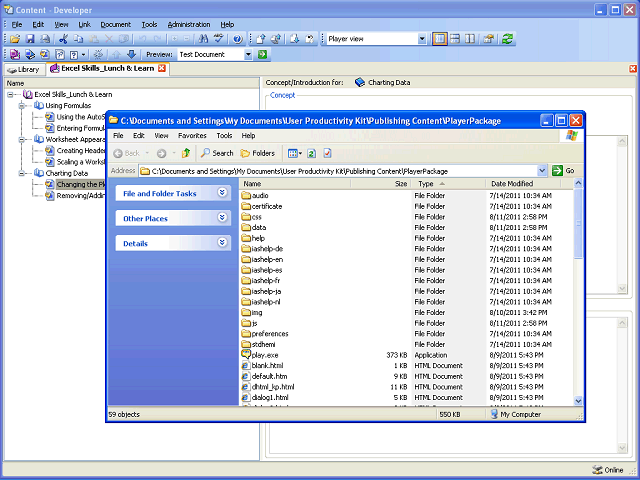
Task: Click the purple Link Module icon on second toolbar
Action: (x=15, y=54)
